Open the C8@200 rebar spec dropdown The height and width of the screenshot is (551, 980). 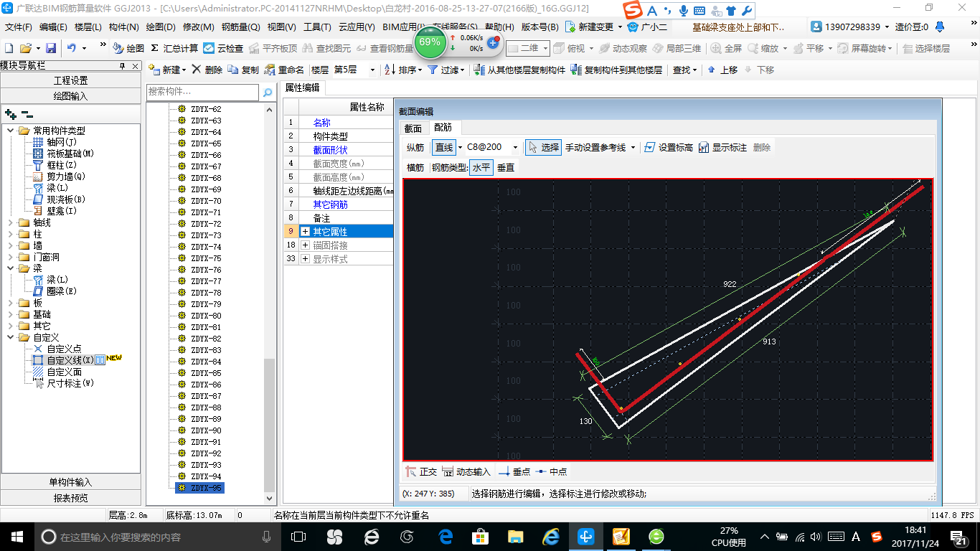click(515, 147)
